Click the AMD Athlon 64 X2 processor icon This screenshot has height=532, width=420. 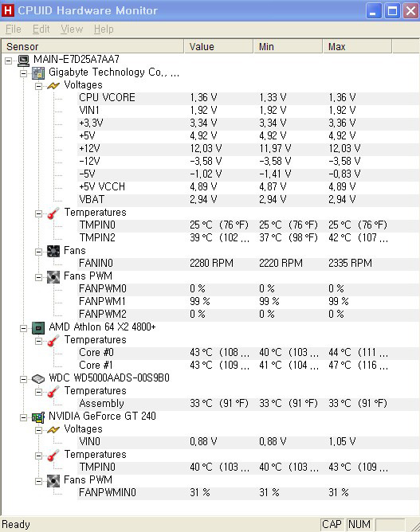pos(38,328)
